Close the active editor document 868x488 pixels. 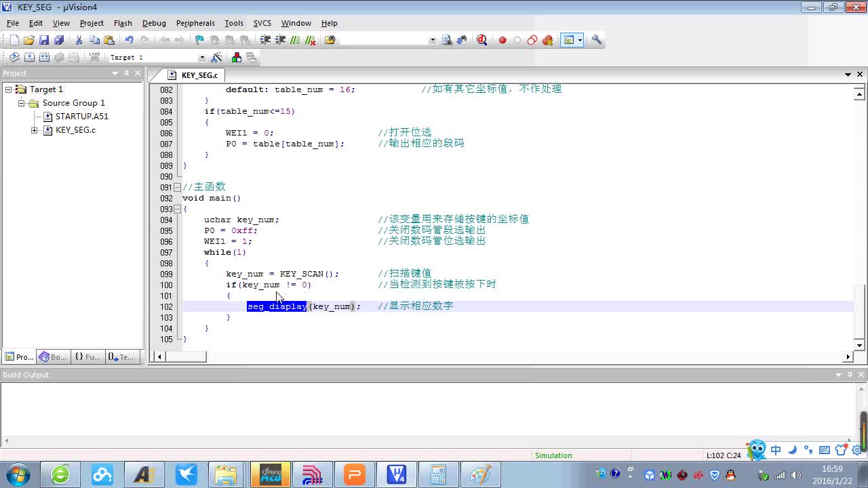(860, 75)
